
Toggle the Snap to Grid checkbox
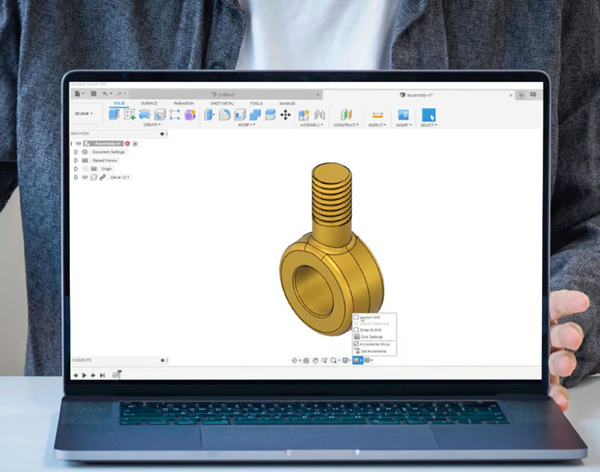355,330
